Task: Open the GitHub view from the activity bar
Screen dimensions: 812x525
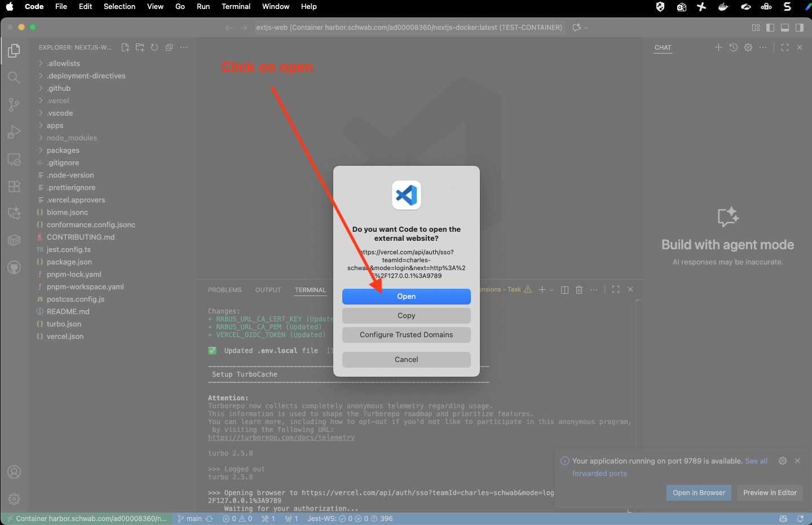Action: tap(14, 267)
